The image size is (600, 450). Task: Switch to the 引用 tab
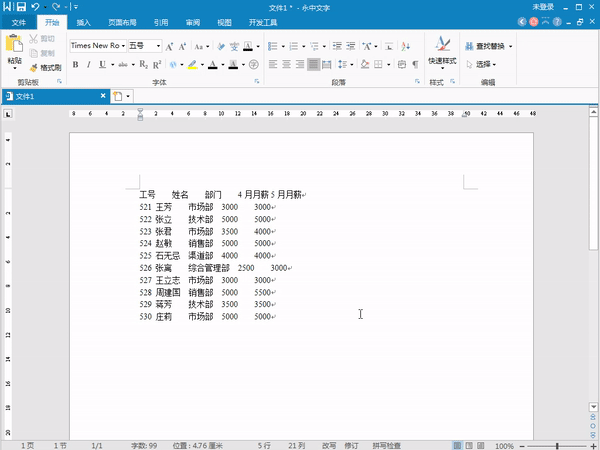[161, 23]
